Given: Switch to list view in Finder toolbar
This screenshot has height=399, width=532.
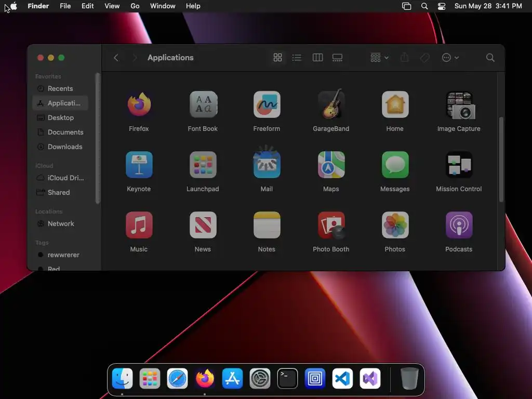Looking at the screenshot, I should (297, 58).
